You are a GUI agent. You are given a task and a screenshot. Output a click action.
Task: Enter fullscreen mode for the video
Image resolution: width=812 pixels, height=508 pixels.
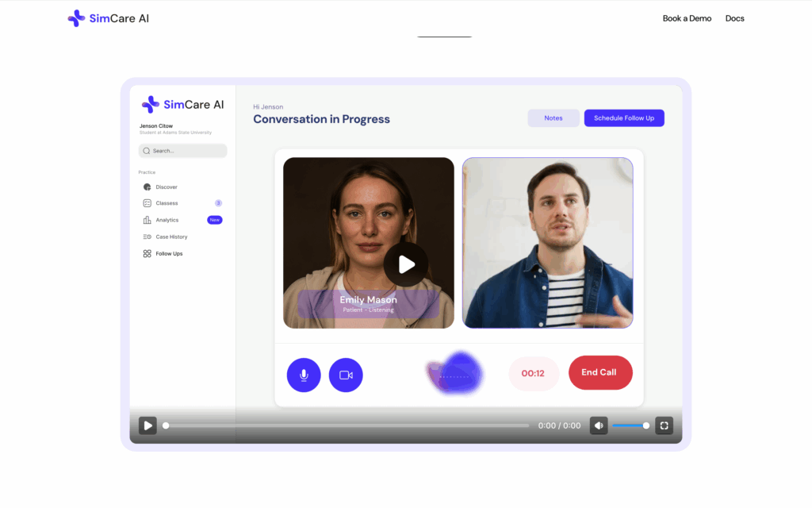(x=665, y=425)
